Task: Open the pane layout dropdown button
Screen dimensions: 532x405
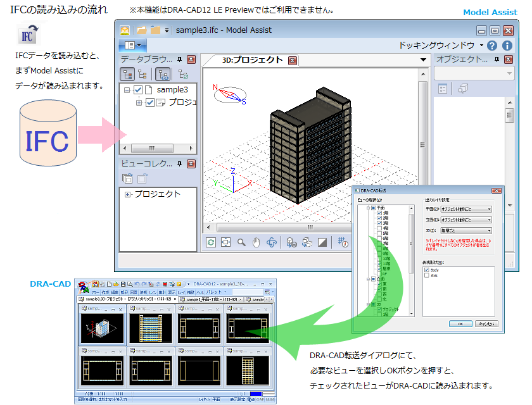Action: point(132,45)
